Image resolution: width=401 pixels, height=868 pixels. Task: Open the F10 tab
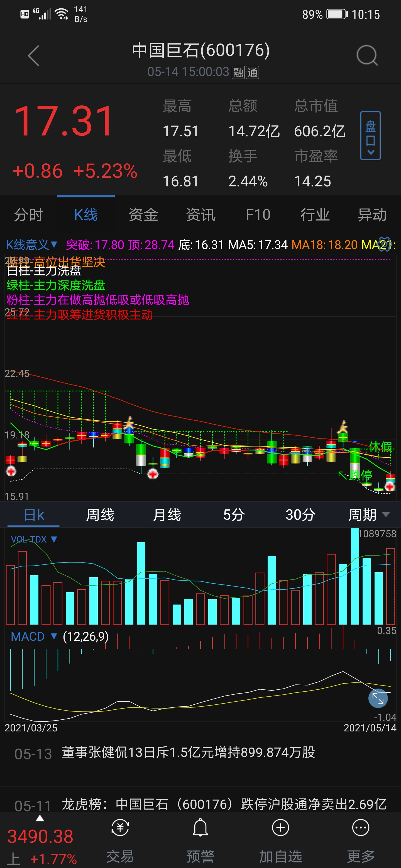pos(258,215)
